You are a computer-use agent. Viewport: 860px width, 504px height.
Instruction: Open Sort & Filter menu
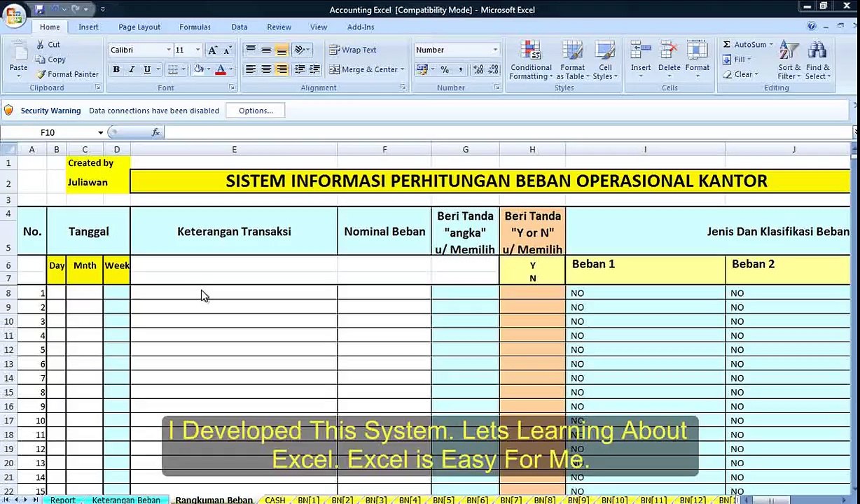(x=789, y=61)
